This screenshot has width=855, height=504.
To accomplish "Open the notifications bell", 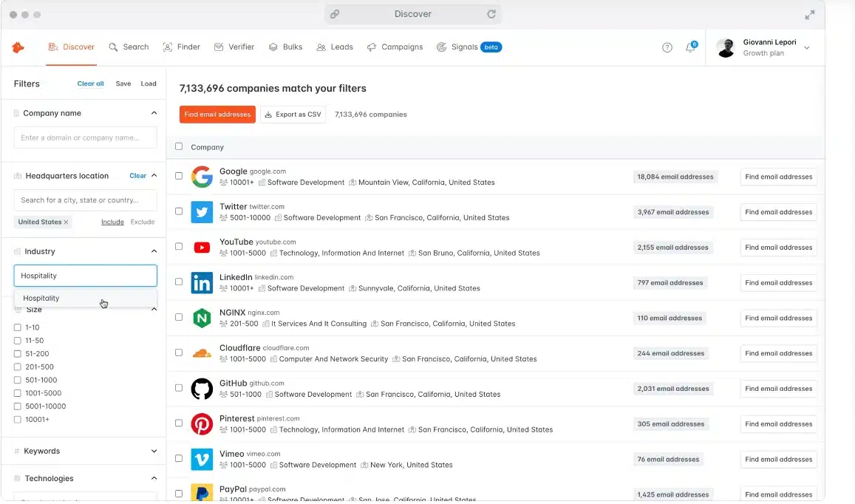I will tap(690, 47).
